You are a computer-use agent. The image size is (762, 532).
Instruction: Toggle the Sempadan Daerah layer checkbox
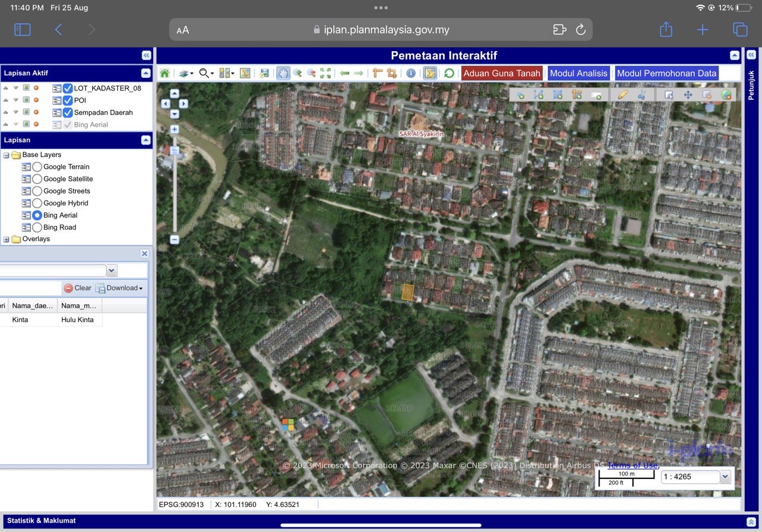coord(68,112)
